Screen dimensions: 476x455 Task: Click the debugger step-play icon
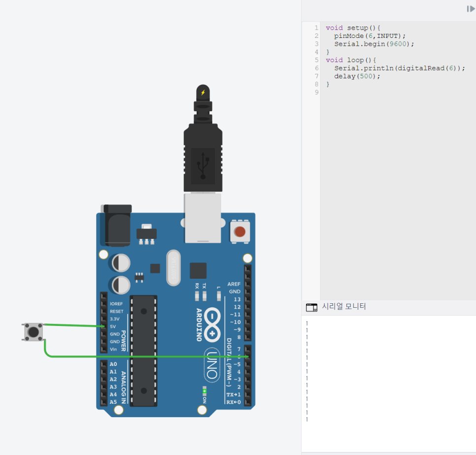point(471,9)
